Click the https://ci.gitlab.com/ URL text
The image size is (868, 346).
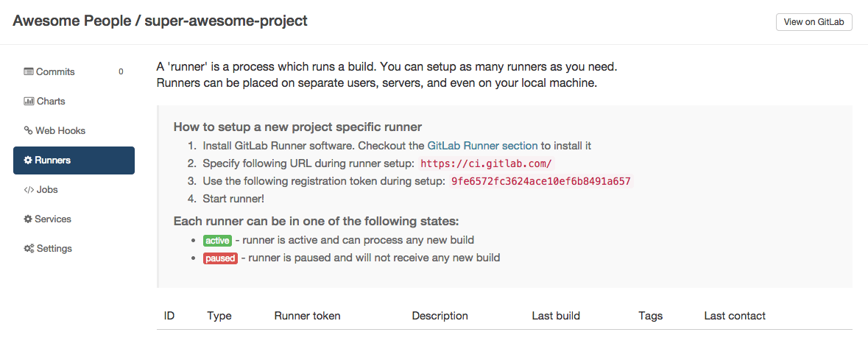pos(486,163)
